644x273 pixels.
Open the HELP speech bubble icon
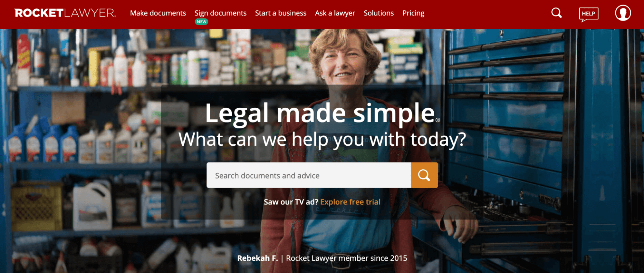(589, 14)
